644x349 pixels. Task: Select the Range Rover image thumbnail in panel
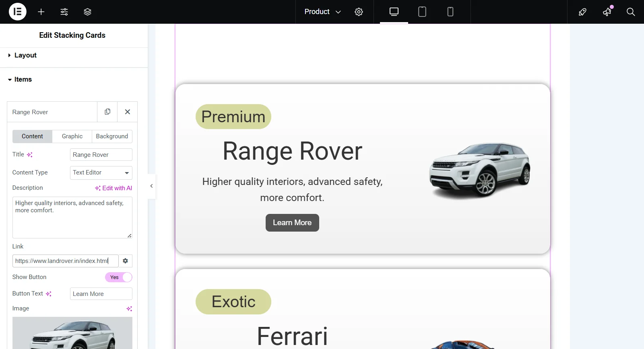coord(72,333)
